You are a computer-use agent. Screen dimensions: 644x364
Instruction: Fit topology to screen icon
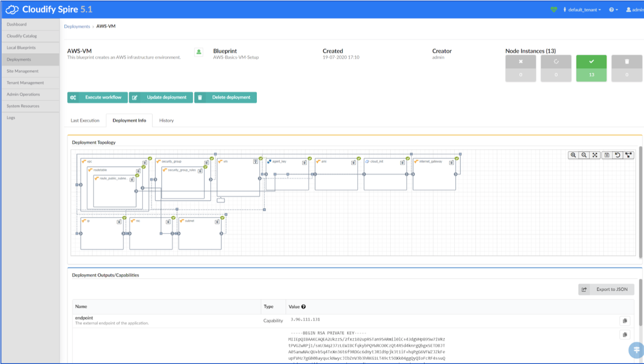595,155
